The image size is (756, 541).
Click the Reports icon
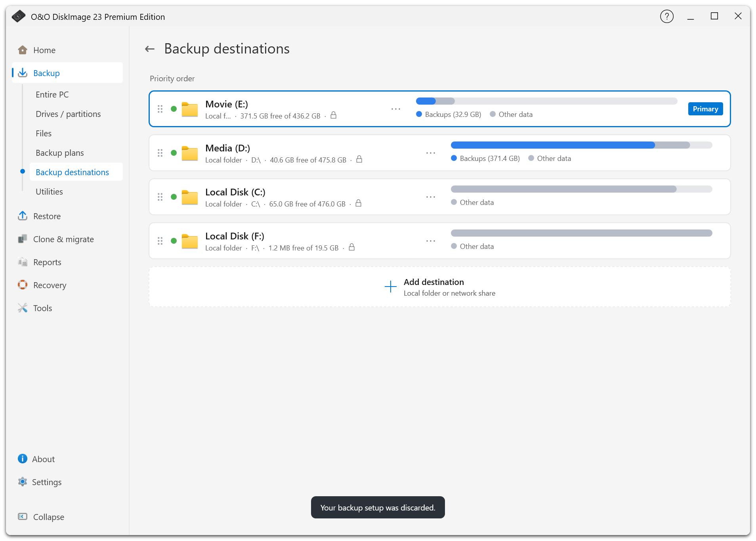click(23, 262)
